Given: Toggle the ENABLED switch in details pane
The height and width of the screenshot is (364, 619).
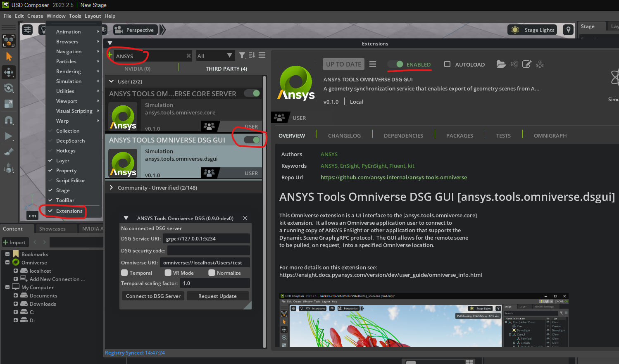Looking at the screenshot, I should point(395,64).
